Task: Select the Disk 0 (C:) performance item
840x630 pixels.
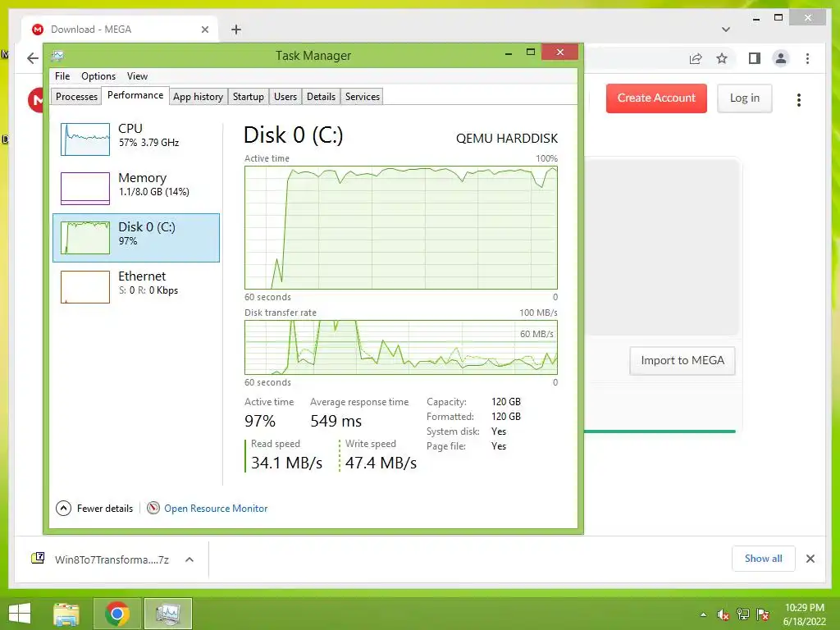Action: click(136, 238)
